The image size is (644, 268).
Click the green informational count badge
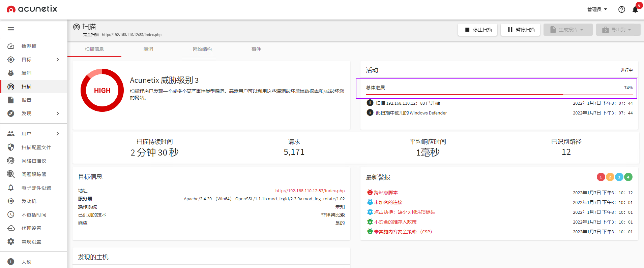[x=628, y=177]
